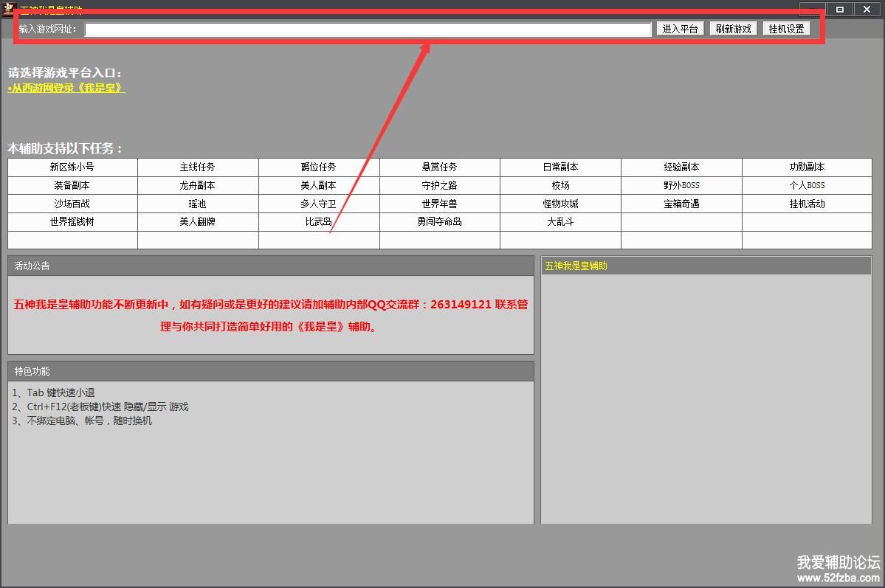Select the 活动公告 panel header

pos(270,266)
